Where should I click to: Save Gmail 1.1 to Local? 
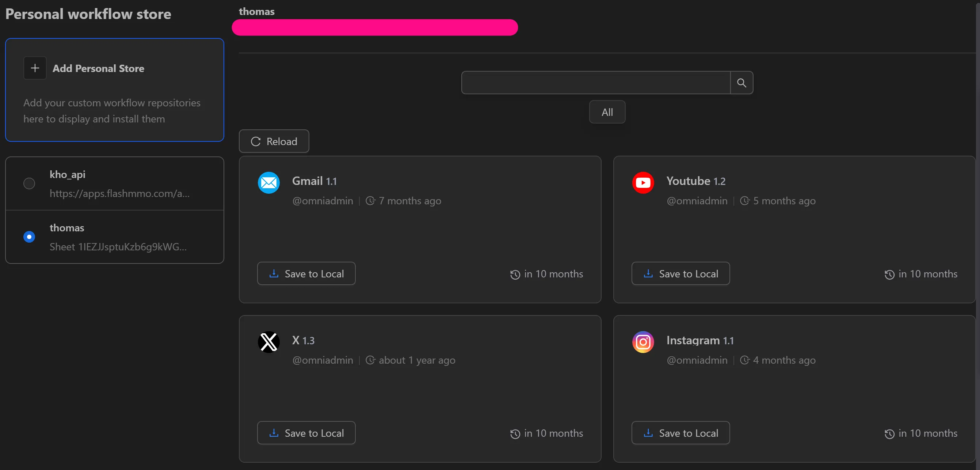click(306, 273)
